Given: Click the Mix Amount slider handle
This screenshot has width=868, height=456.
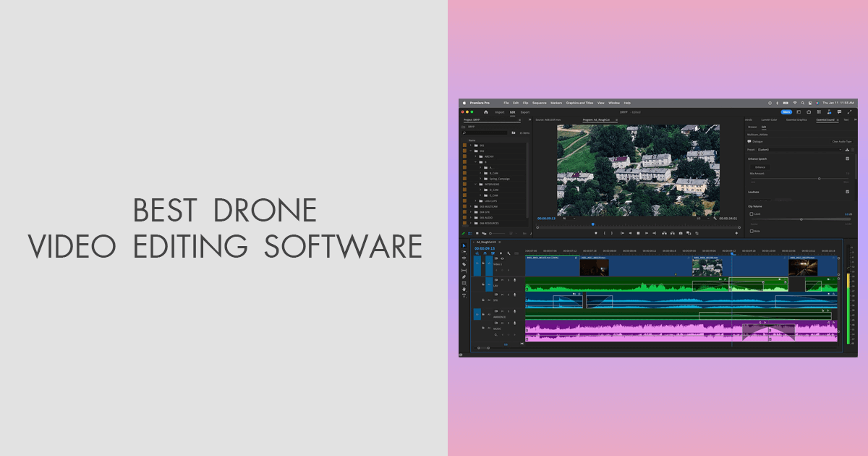Looking at the screenshot, I should (x=820, y=179).
